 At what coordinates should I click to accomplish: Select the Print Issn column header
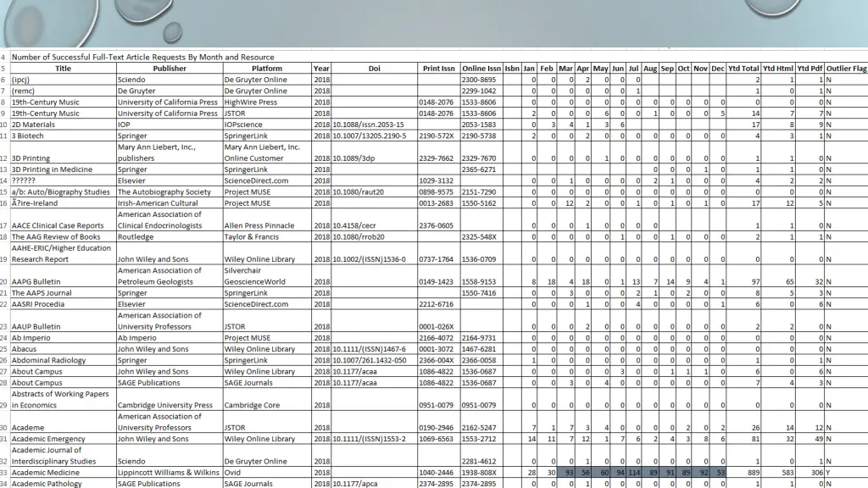(438, 69)
